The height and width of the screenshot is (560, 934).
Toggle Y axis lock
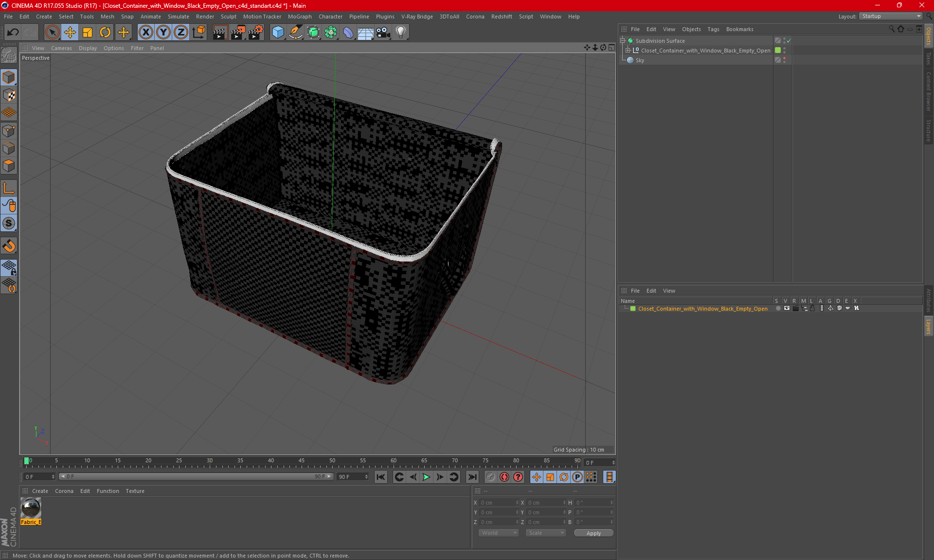point(163,33)
